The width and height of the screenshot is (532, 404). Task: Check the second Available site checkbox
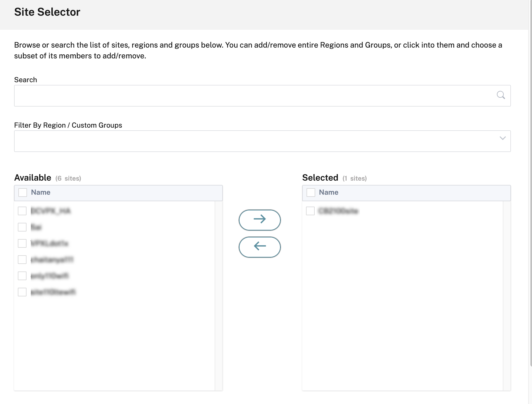(x=22, y=227)
